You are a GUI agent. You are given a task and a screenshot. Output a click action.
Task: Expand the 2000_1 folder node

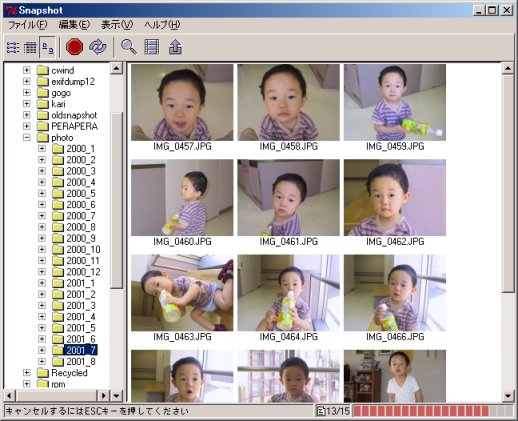42,149
